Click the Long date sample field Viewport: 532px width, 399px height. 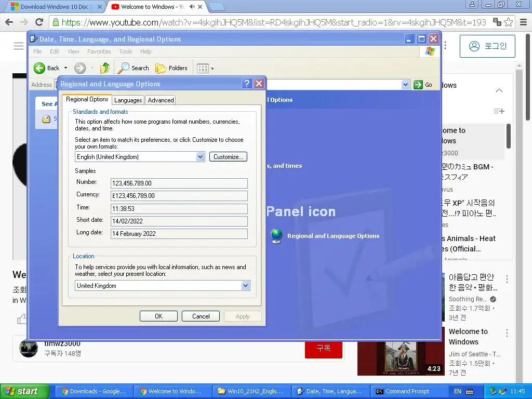(179, 234)
